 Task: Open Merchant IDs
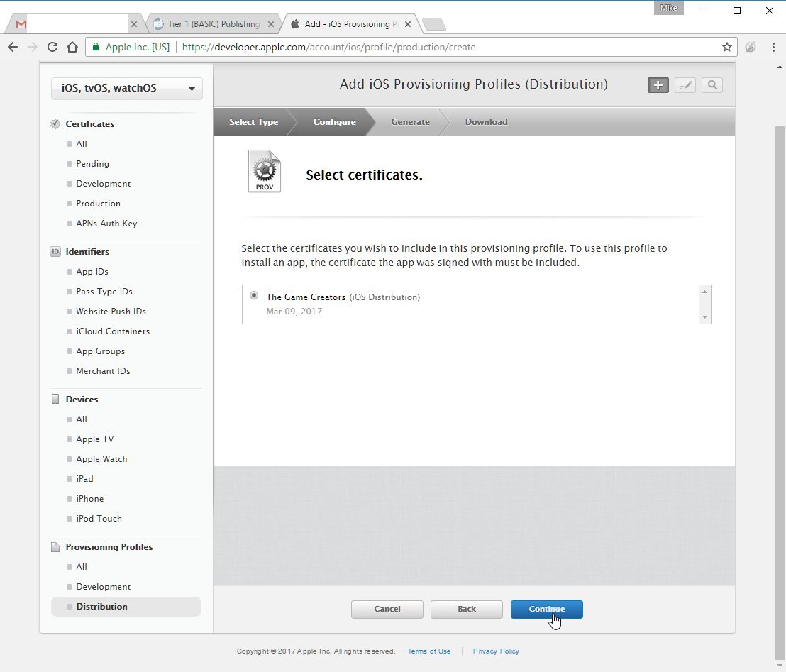coord(103,371)
